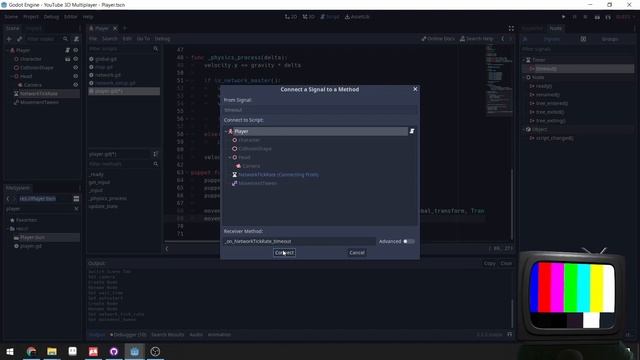Collapse Object signals group
The width and height of the screenshot is (640, 360).
pos(524,129)
